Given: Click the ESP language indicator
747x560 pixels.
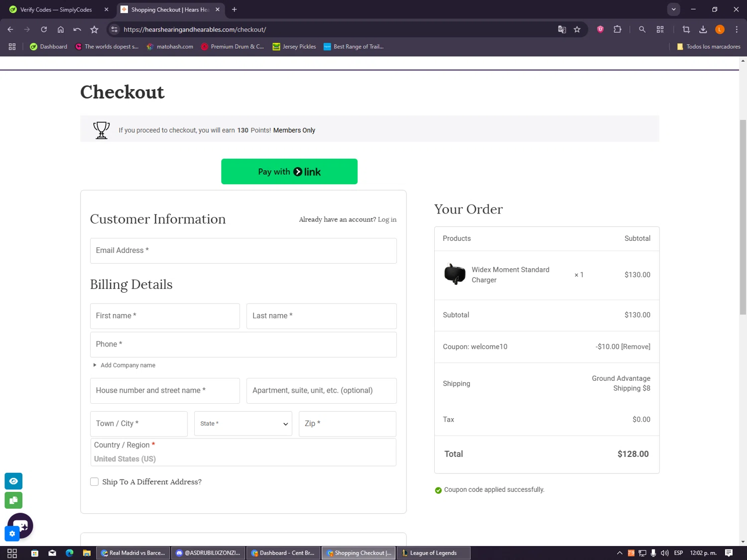Looking at the screenshot, I should click(x=678, y=553).
